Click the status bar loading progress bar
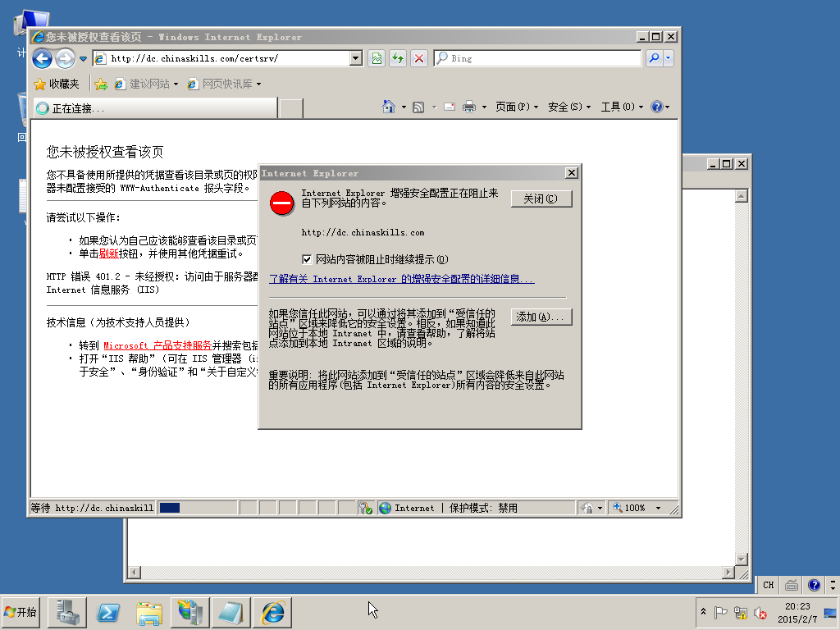Viewport: 840px width, 630px height. (197, 508)
